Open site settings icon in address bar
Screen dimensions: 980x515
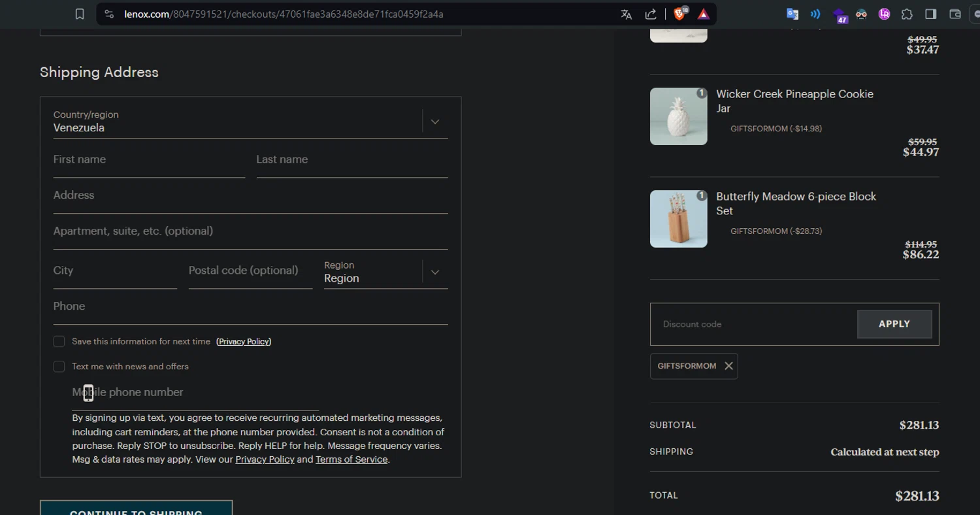click(x=109, y=14)
